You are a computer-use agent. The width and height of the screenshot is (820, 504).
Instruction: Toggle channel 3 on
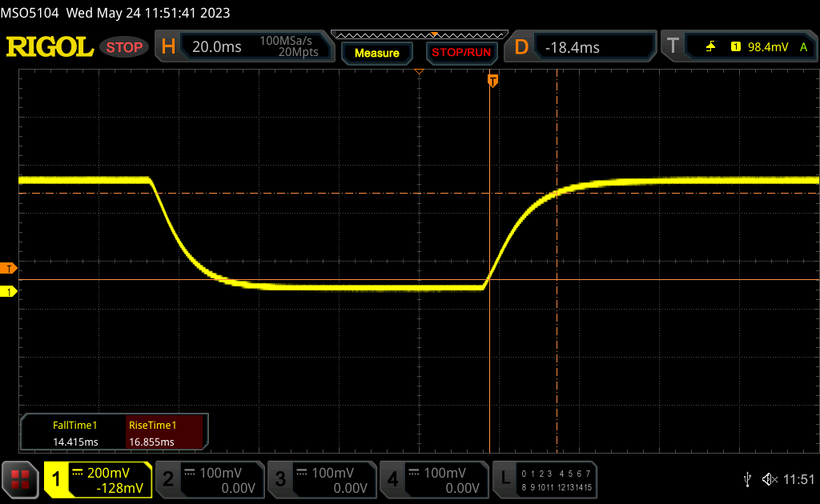(280, 479)
